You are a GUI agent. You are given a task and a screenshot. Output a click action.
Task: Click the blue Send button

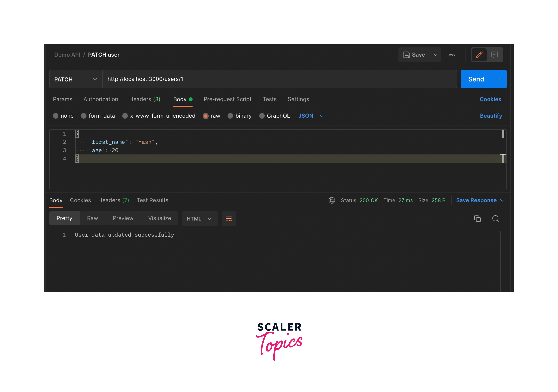tap(476, 79)
